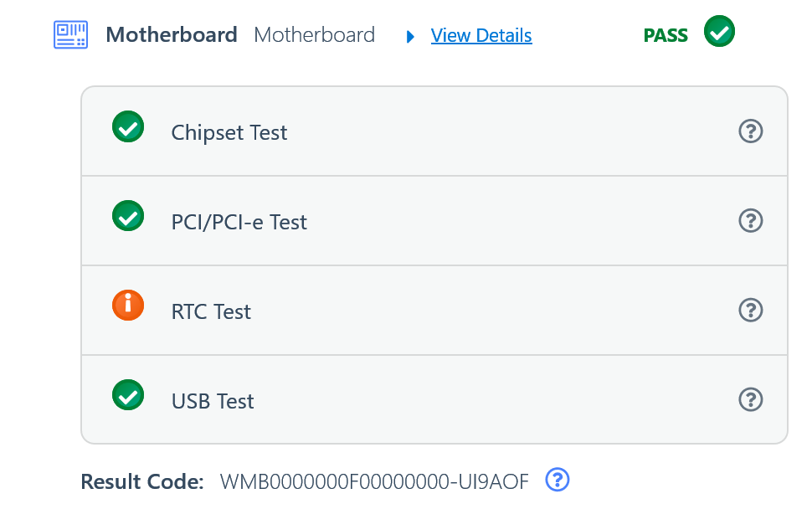The height and width of the screenshot is (509, 812).
Task: Open the View Details link
Action: 481,36
